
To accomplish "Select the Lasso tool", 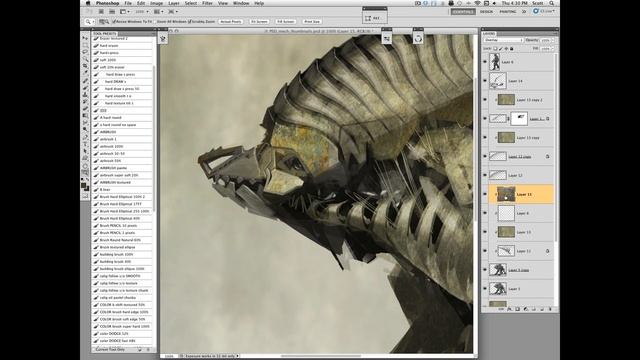I will pos(85,52).
